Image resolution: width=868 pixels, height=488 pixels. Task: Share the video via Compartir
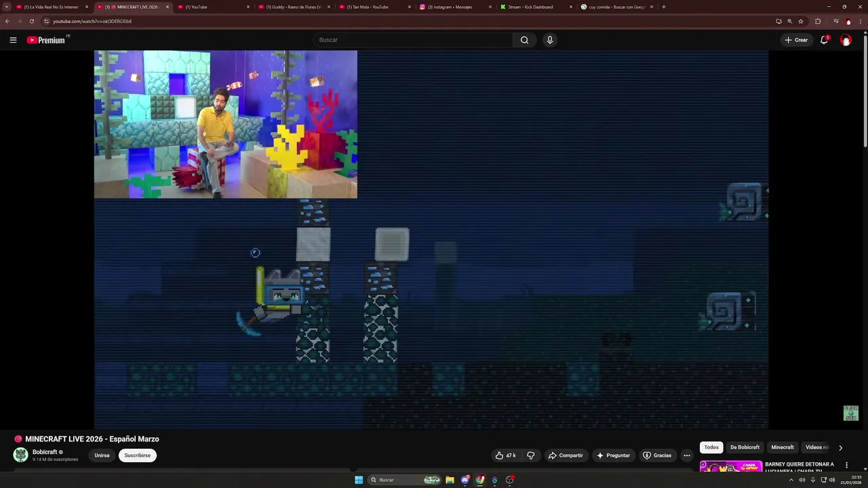566,455
